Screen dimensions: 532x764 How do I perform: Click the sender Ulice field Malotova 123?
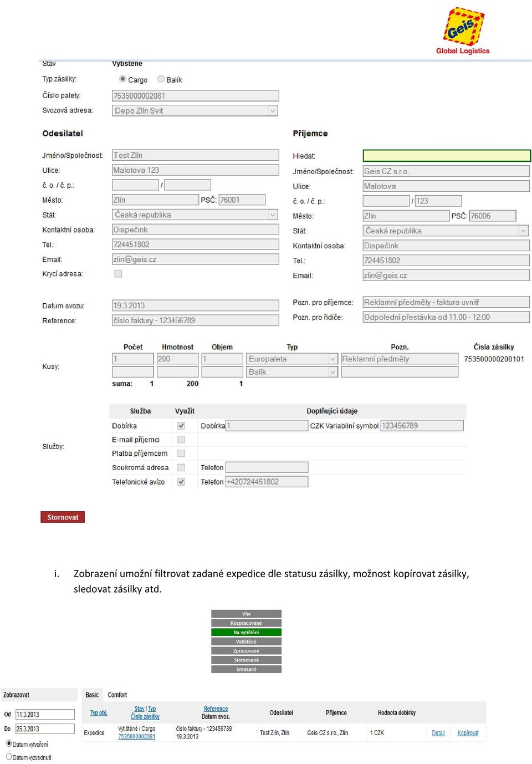coord(195,170)
